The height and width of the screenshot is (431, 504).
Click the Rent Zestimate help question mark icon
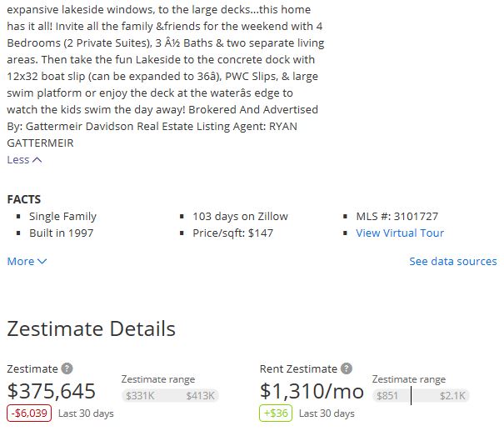347,368
